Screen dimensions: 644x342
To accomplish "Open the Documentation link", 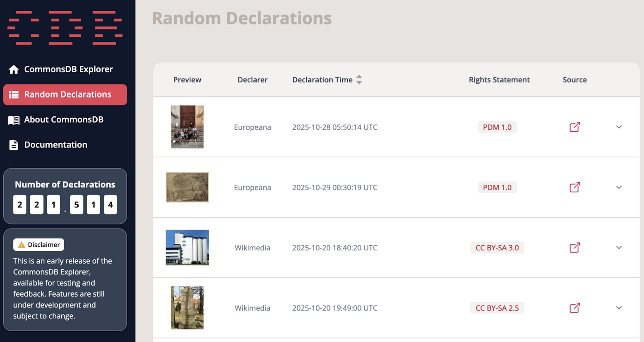I will pyautogui.click(x=55, y=145).
